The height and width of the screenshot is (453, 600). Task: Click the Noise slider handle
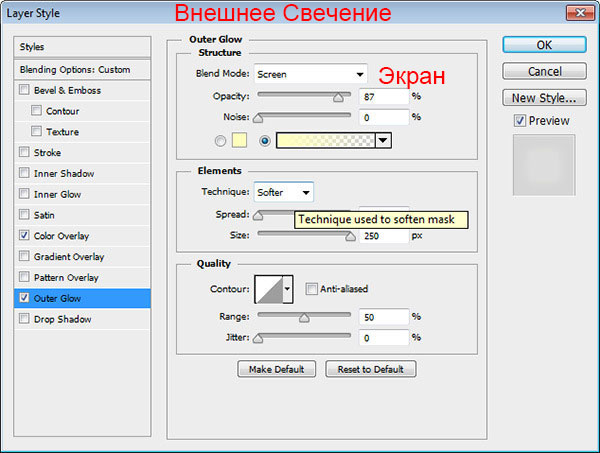click(x=258, y=118)
